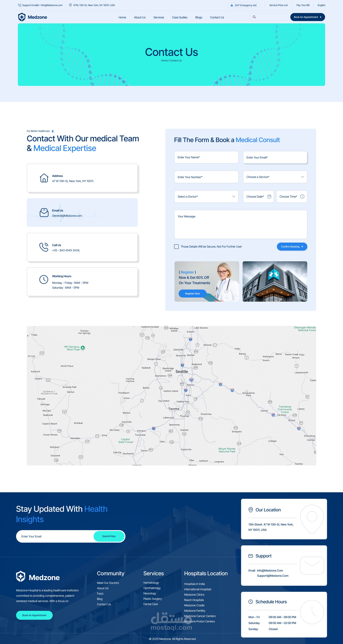
Task: Check the details secure checkbox
Action: (176, 246)
